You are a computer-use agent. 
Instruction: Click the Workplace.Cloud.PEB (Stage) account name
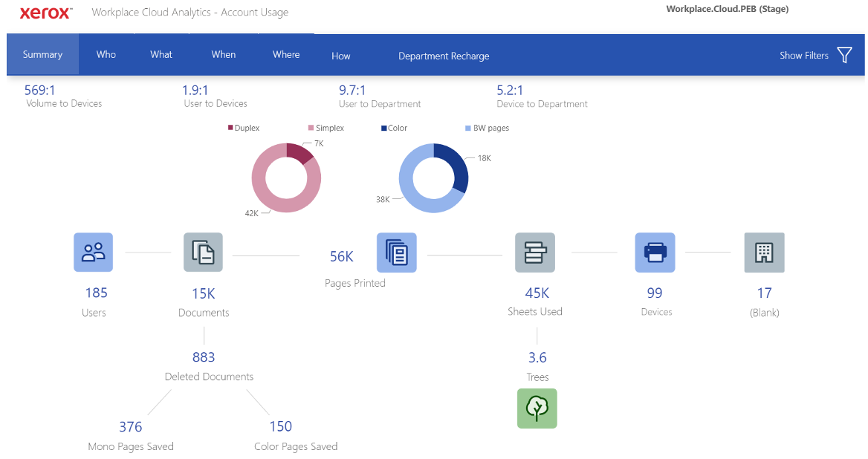coord(728,9)
